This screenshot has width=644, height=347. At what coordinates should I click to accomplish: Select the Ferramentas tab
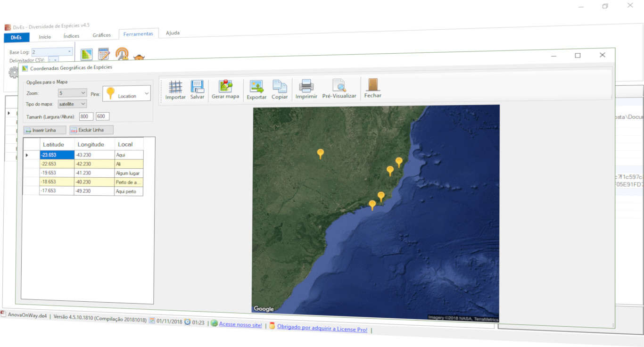point(138,34)
